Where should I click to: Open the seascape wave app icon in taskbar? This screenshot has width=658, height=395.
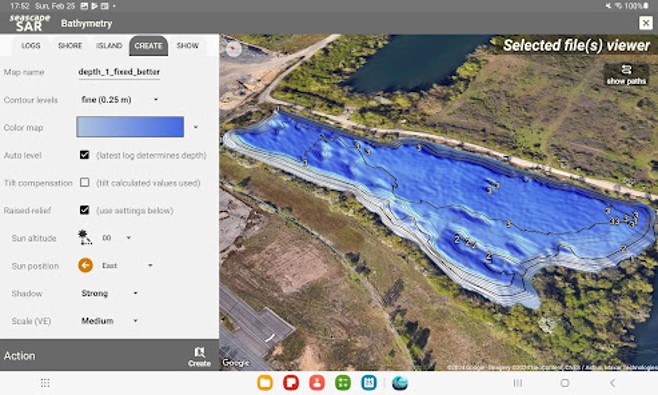[x=400, y=383]
